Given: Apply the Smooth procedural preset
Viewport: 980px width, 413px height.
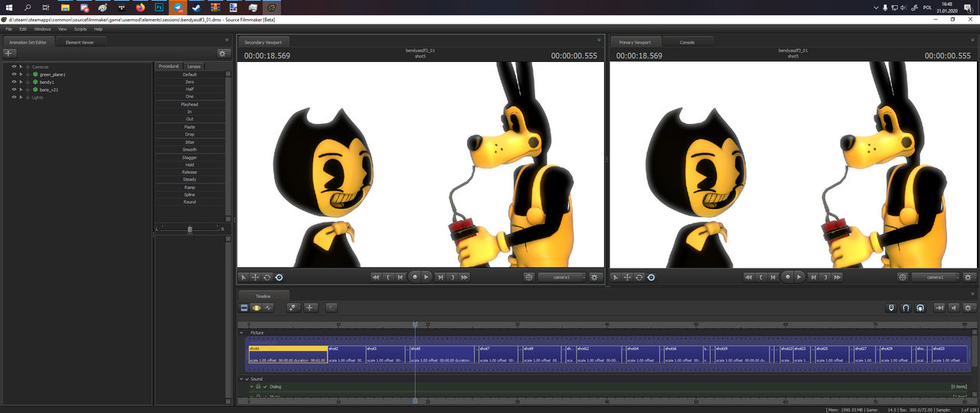Looking at the screenshot, I should click(190, 149).
